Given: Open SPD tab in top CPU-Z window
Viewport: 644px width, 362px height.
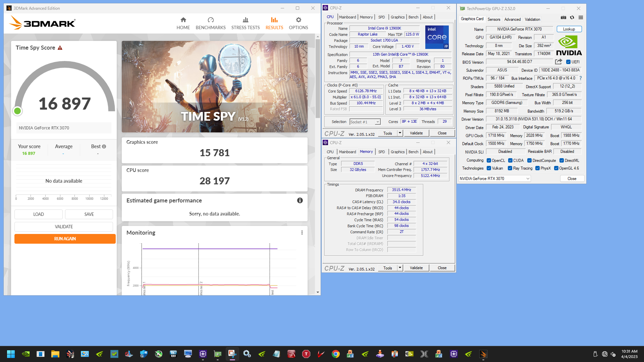Looking at the screenshot, I should pos(382,17).
